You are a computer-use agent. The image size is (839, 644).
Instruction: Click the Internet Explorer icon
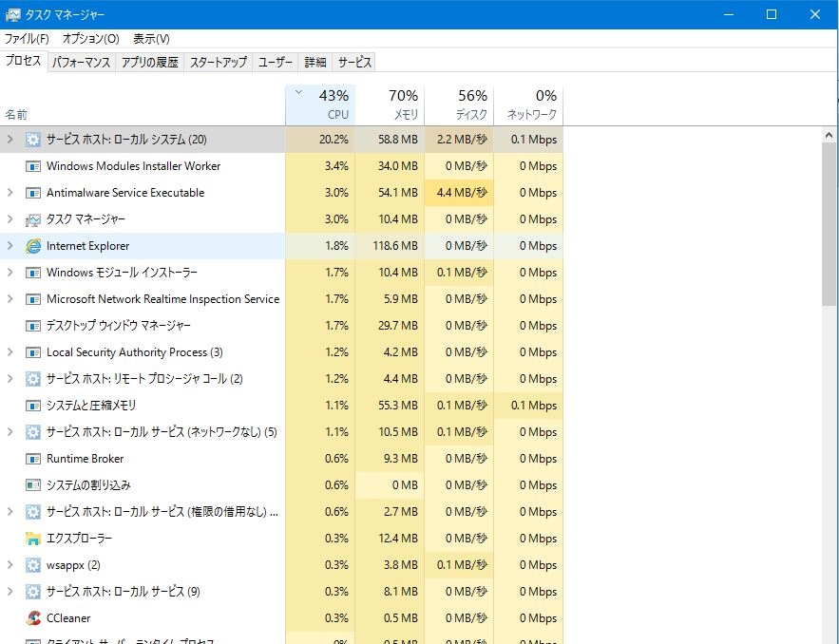click(33, 246)
